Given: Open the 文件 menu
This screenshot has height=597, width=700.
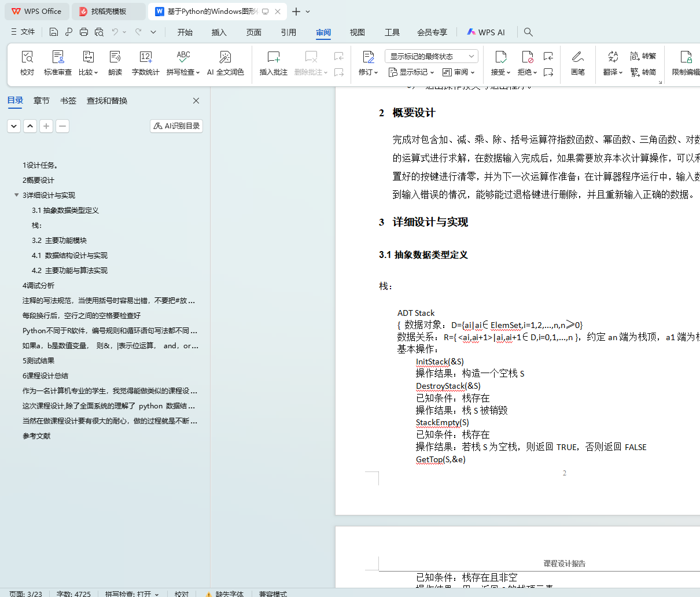Looking at the screenshot, I should pos(23,32).
